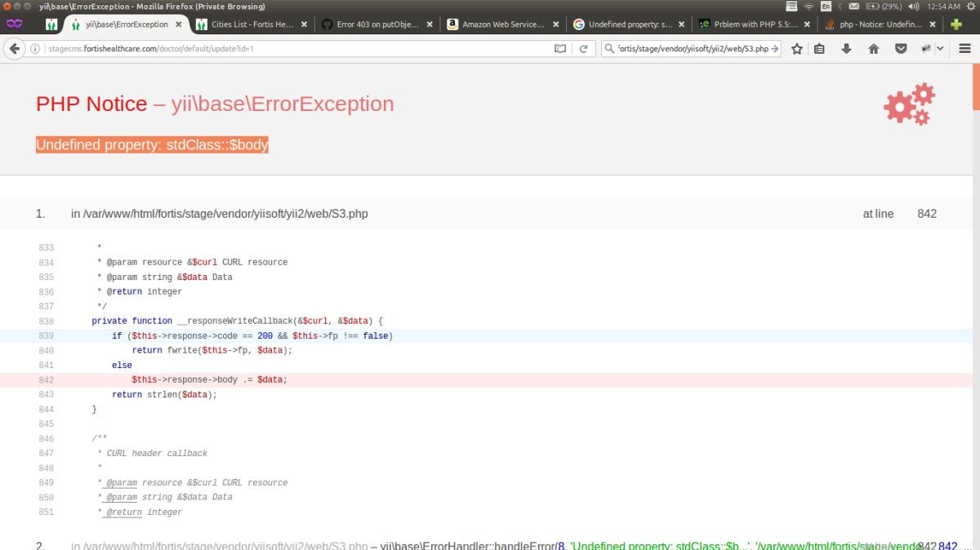The height and width of the screenshot is (550, 980).
Task: Click line 851 @return integer comment
Action: coord(140,512)
